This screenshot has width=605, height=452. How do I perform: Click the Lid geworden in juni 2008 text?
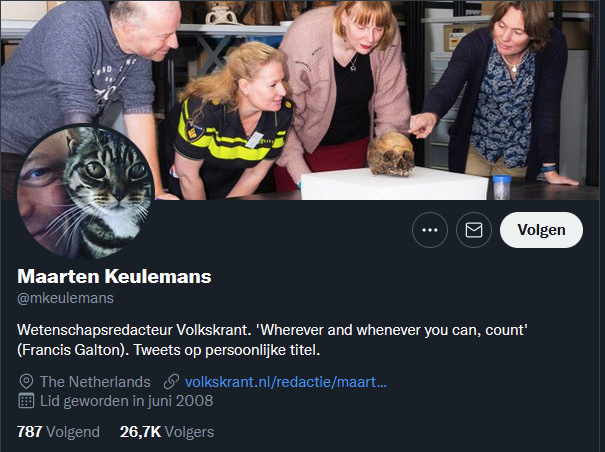point(127,401)
